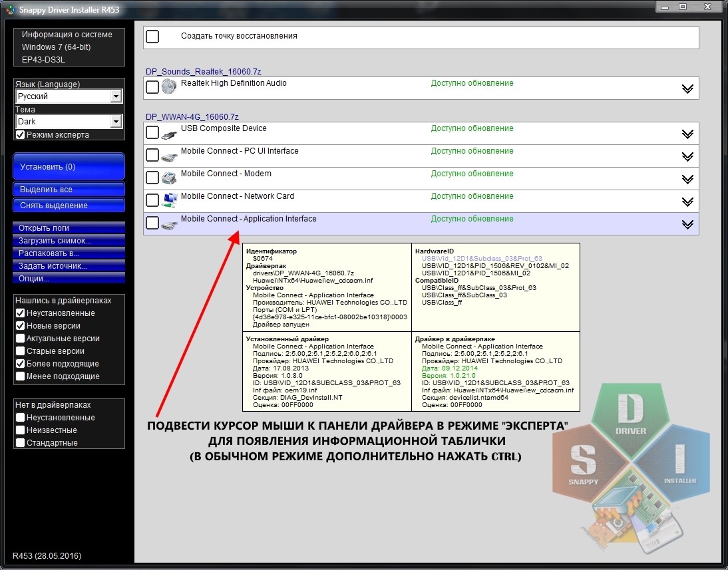Click the Snappy Driver Installer title icon
728x570 pixels.
(10, 9)
